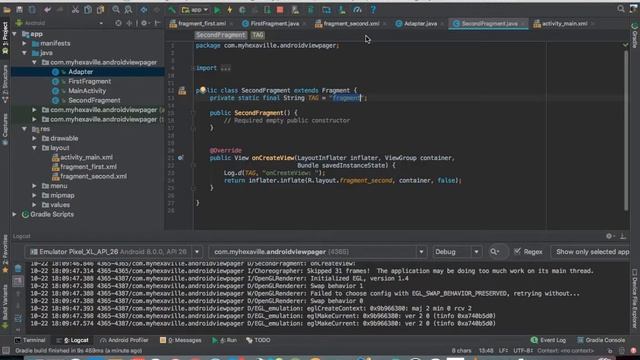Click the gutter icon beside line 12
The image size is (640, 360).
(x=182, y=91)
